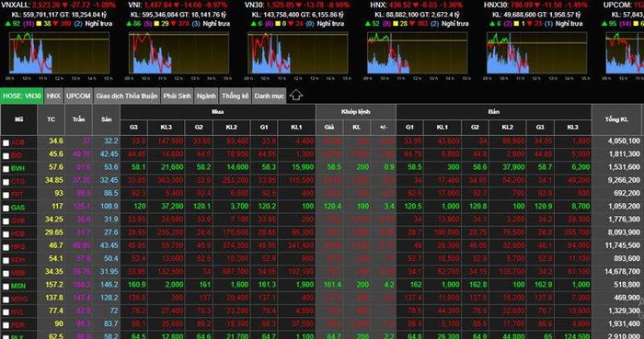The height and width of the screenshot is (339, 644).
Task: Select the HDB checkbox
Action: point(6,234)
